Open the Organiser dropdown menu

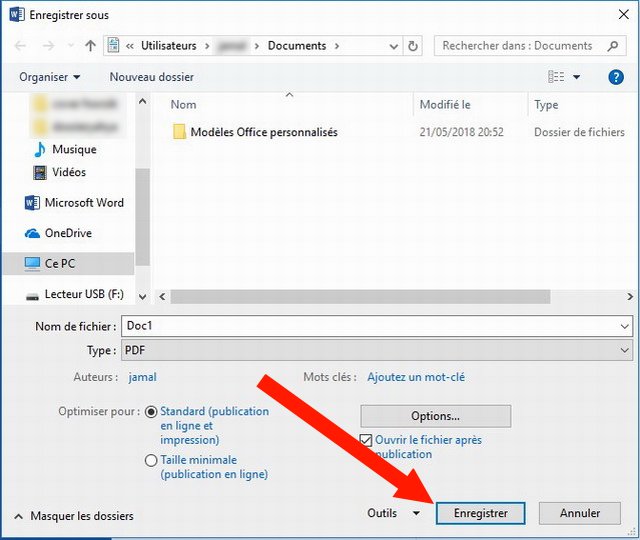[x=50, y=77]
